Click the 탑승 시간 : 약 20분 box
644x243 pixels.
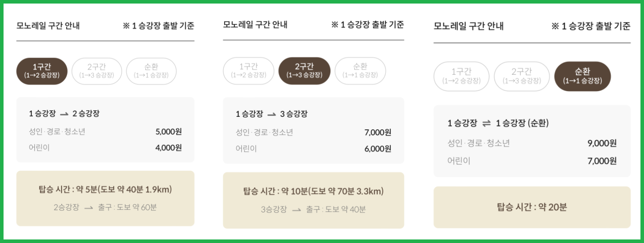click(532, 207)
